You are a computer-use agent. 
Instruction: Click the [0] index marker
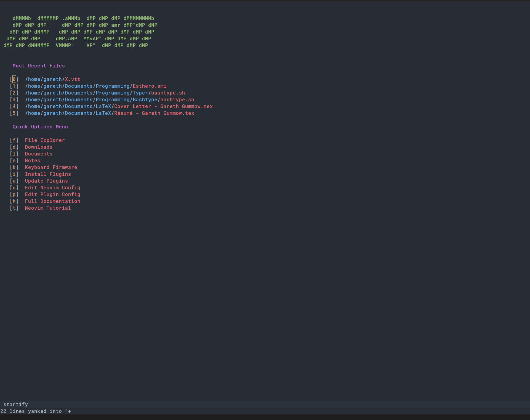point(14,79)
